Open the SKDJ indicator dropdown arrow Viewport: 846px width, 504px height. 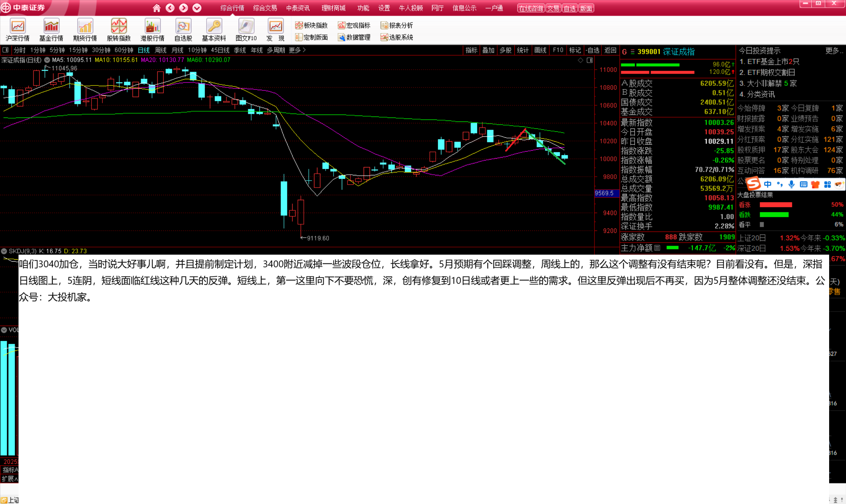pos(4,251)
